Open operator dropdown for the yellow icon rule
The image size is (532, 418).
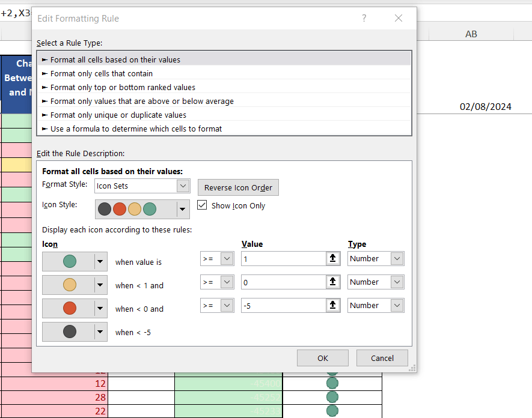point(227,282)
